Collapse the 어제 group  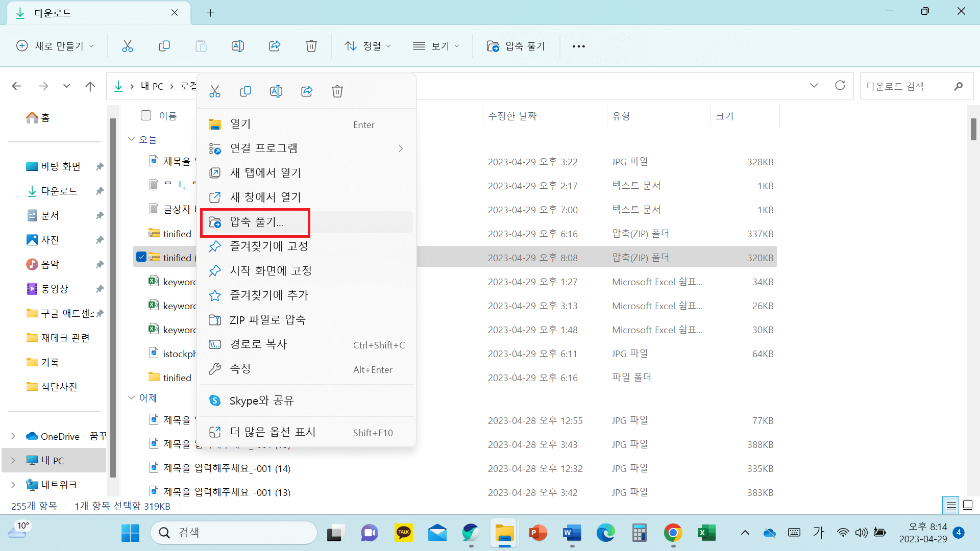coord(131,397)
